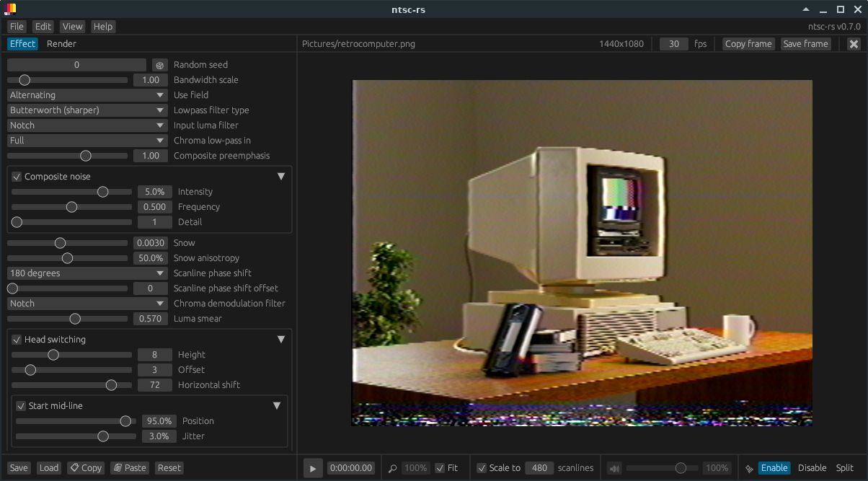Uncheck the Start mid-line option

(21, 405)
